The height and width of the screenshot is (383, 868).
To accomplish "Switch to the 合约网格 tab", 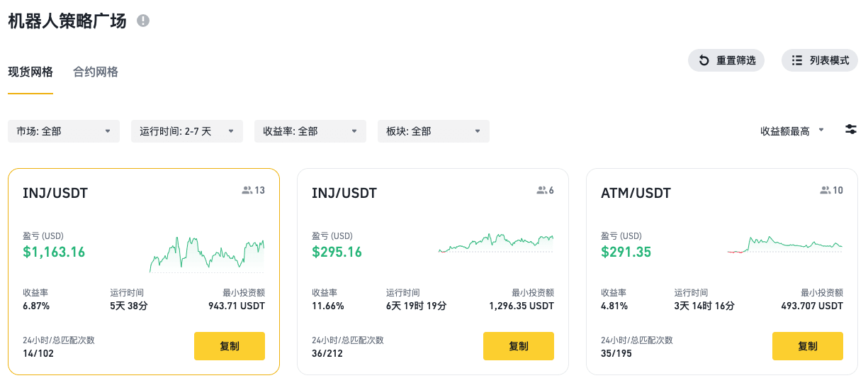I will 96,72.
